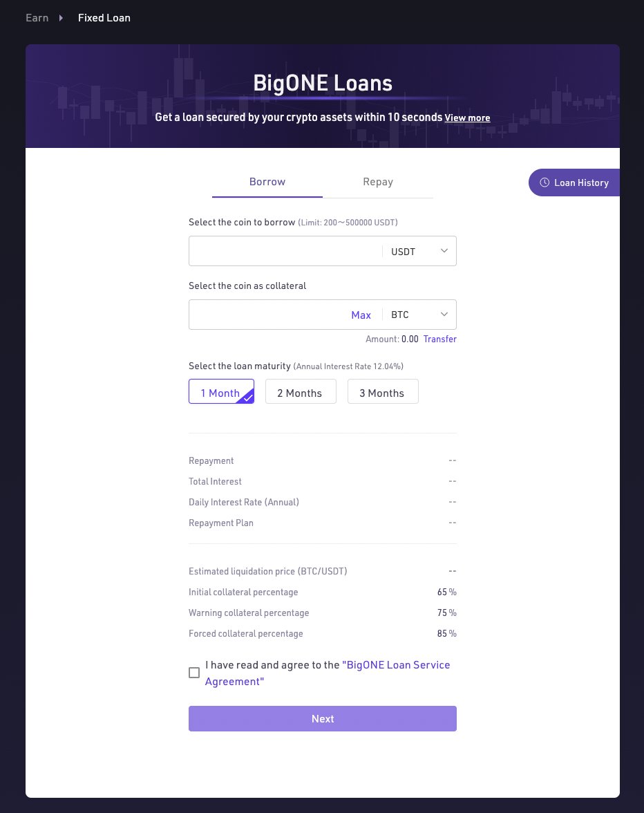This screenshot has height=813, width=644.
Task: Select the 1 Month maturity option
Action: pos(221,391)
